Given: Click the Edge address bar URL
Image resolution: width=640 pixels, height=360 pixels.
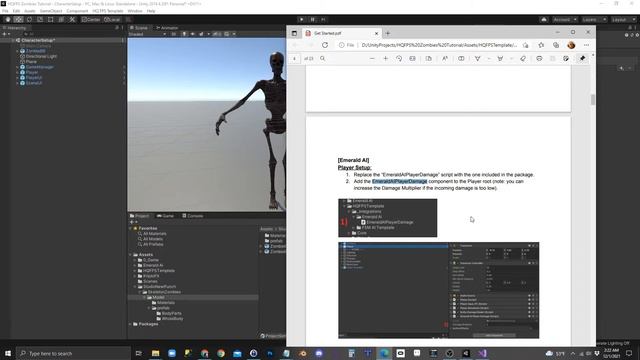Looking at the screenshot, I should [439, 45].
